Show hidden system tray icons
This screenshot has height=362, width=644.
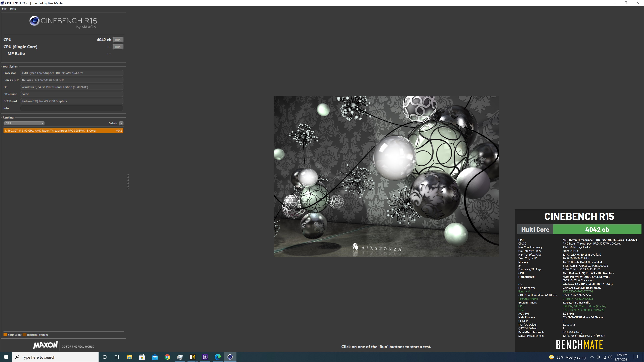(592, 357)
